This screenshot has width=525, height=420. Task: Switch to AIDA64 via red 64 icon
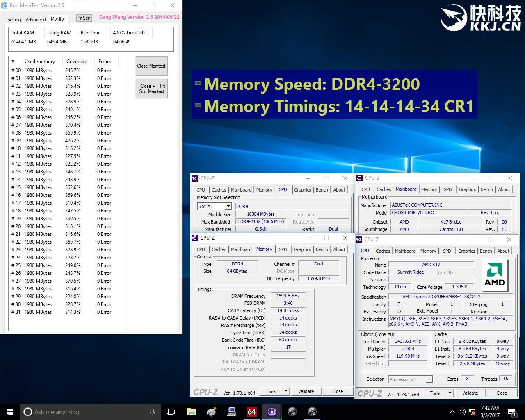pyautogui.click(x=251, y=412)
